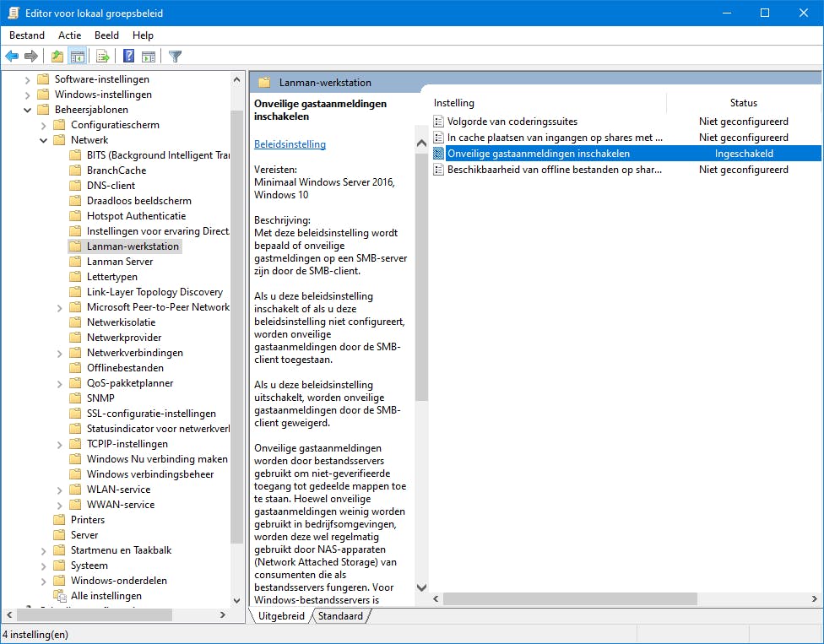
Task: Expand the Netwerkverbindingen node
Action: tap(59, 354)
